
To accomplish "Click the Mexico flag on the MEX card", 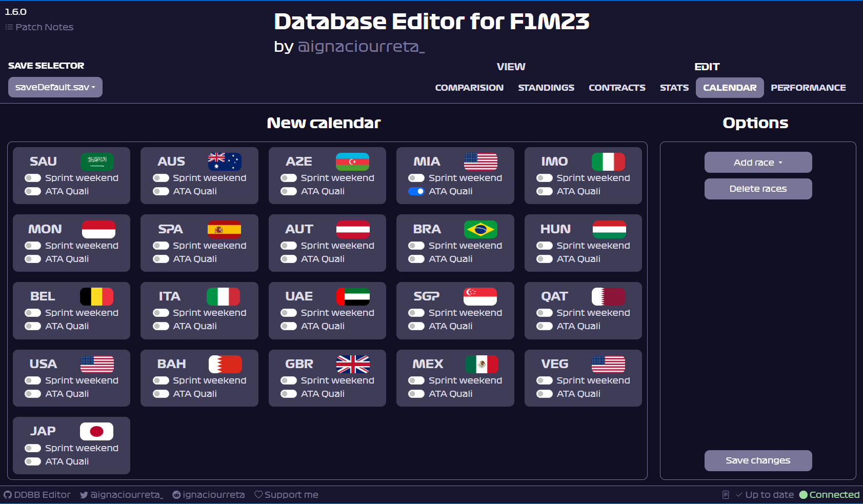I will 482,365.
